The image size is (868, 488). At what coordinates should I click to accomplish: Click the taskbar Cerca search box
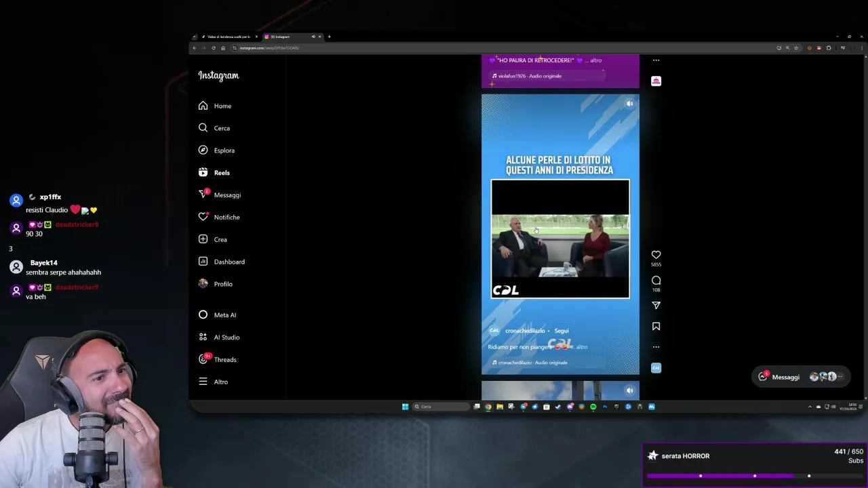[441, 407]
